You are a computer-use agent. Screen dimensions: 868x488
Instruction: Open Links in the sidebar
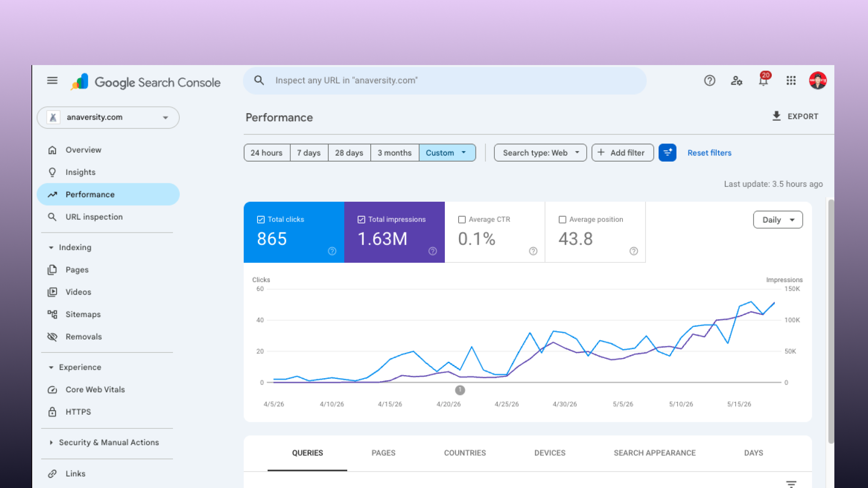pos(108,474)
